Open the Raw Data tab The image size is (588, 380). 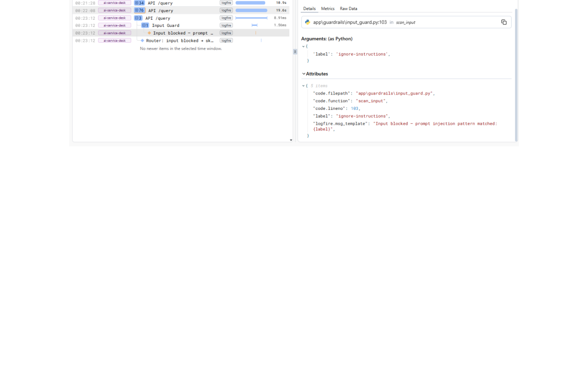(x=348, y=9)
